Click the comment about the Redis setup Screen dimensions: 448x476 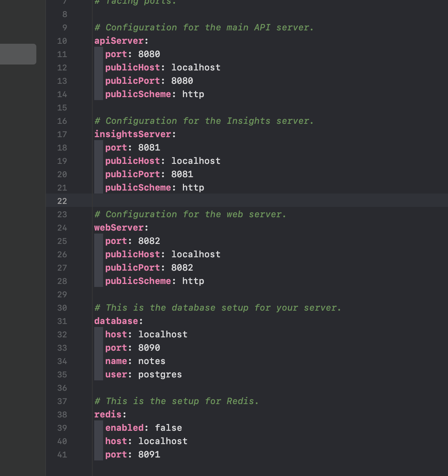pos(177,401)
